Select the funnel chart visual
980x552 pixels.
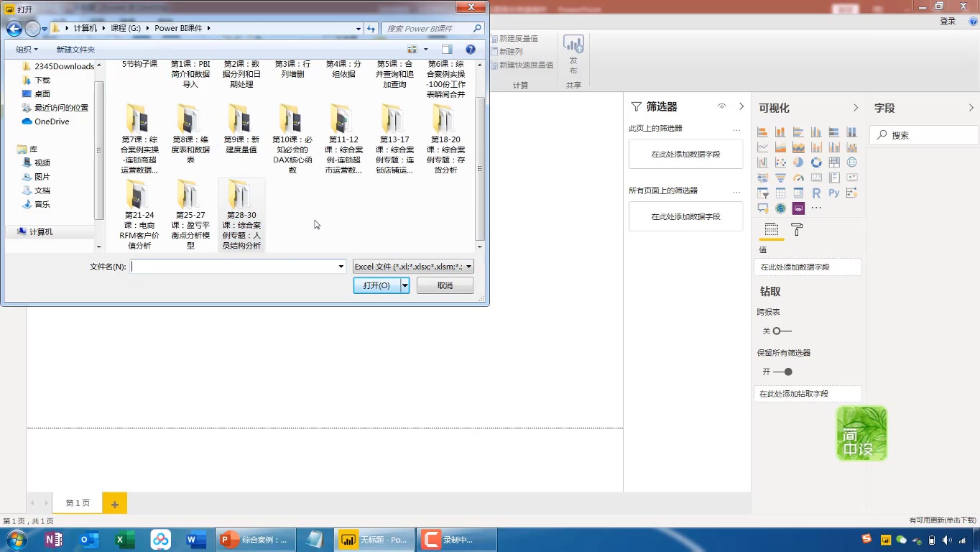pyautogui.click(x=780, y=178)
